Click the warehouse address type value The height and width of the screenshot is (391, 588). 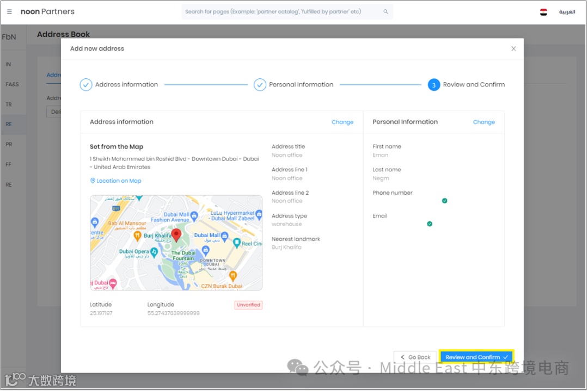(286, 224)
